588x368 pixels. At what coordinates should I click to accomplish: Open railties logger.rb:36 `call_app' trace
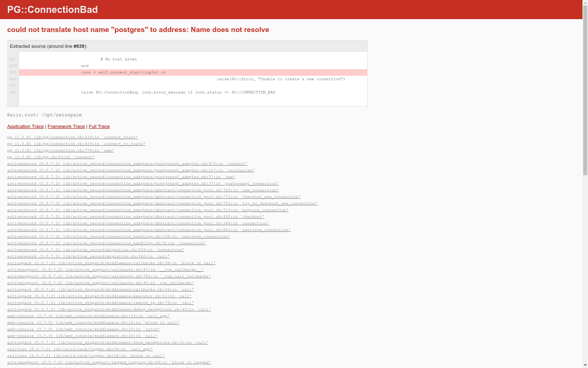coord(80,349)
